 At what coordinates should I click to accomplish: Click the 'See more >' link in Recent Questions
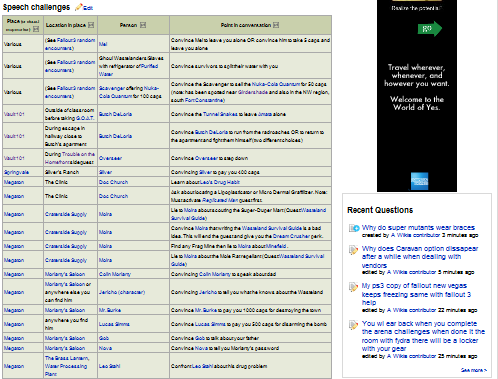coord(474,370)
